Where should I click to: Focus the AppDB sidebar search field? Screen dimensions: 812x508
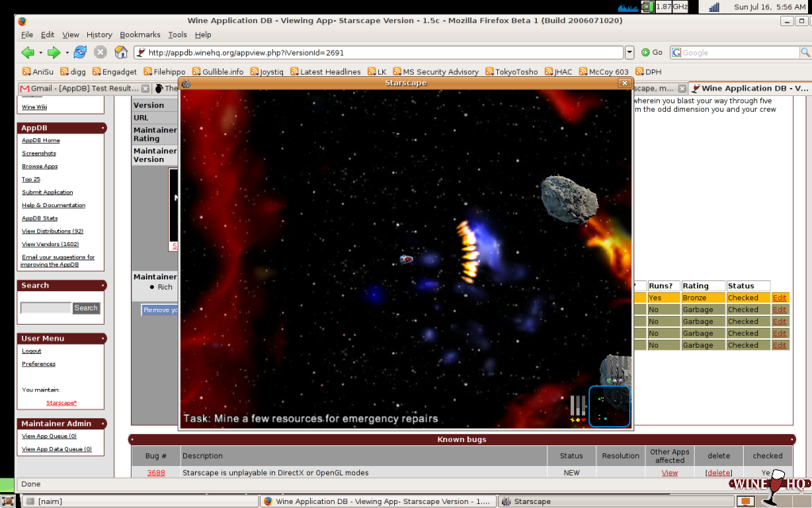45,308
